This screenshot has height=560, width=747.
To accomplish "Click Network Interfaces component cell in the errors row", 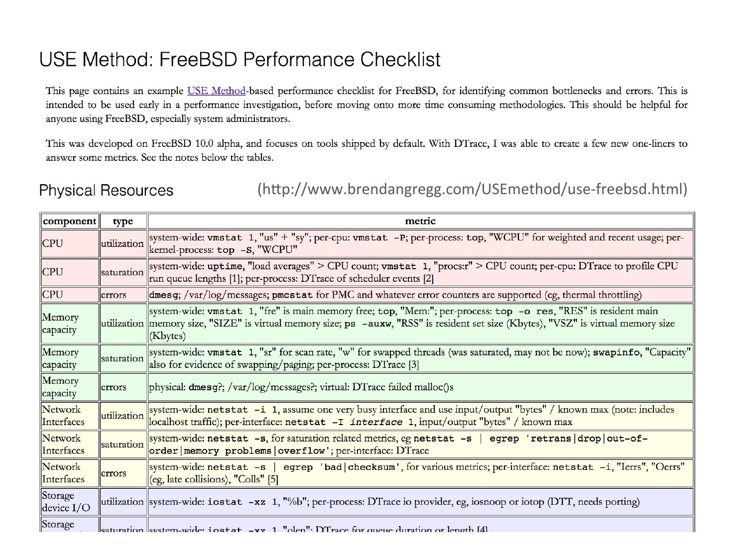I will click(x=63, y=473).
